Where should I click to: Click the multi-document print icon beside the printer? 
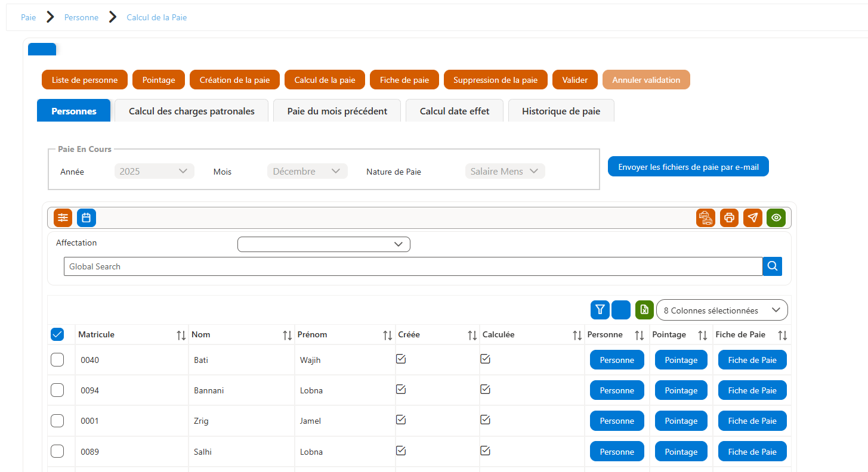click(x=706, y=218)
